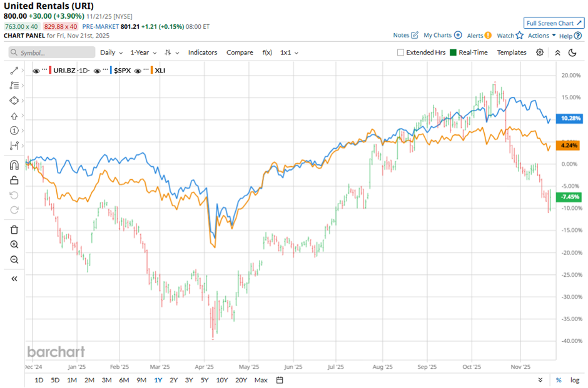Switch to dark mode moon icon

pyautogui.click(x=572, y=52)
